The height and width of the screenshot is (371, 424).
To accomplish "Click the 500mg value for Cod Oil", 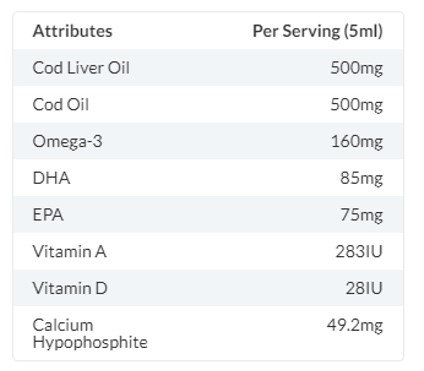I will coord(357,105).
